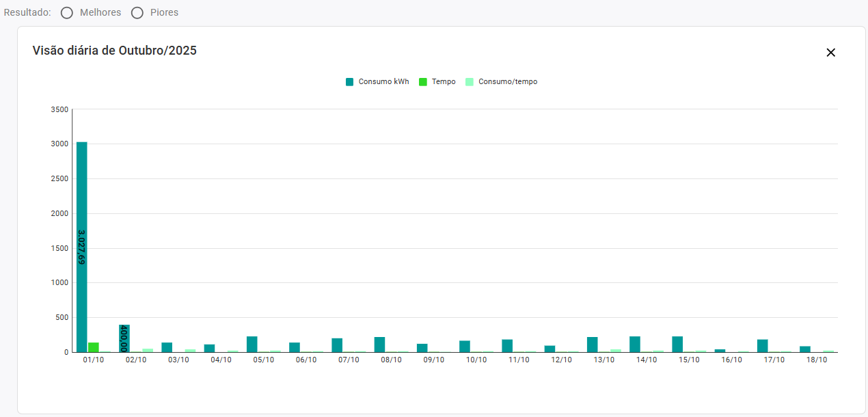Toggle the Consumo/tempo legend swatch
868x417 pixels.
pyautogui.click(x=470, y=82)
